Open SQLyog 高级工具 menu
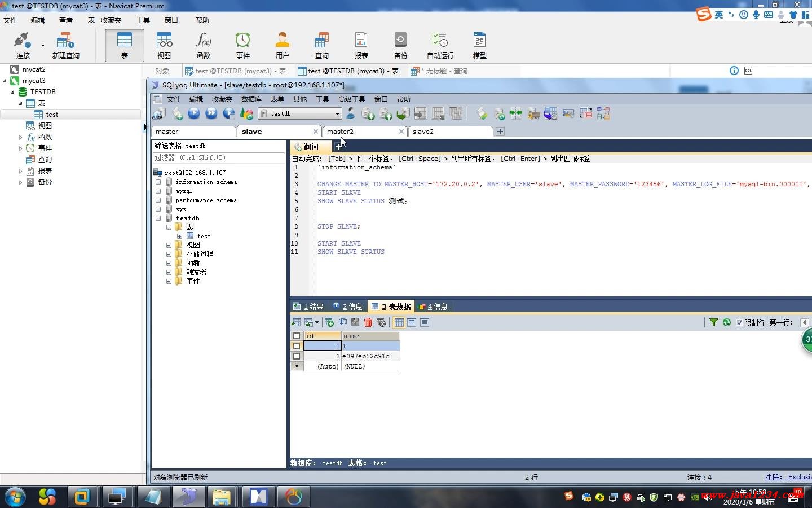 click(351, 99)
